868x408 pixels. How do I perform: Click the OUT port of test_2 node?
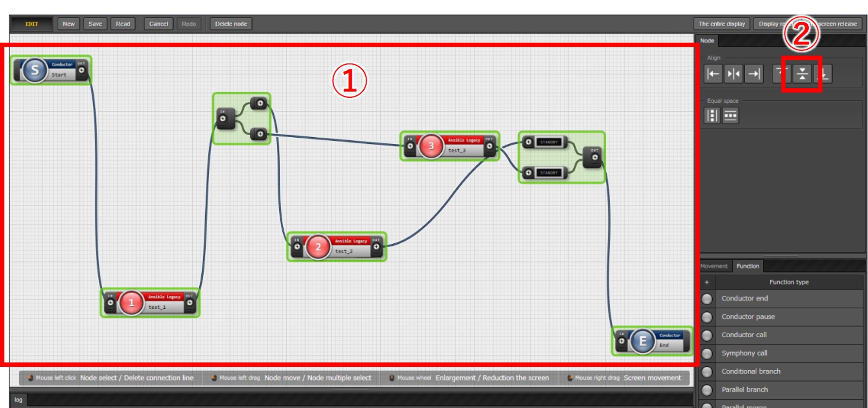pos(376,247)
